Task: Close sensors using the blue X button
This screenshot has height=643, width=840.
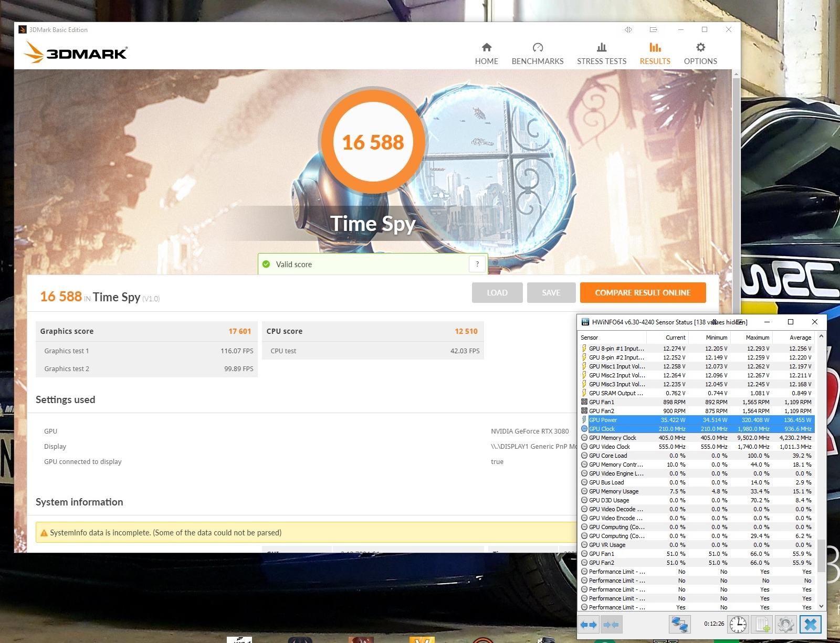Action: pos(811,625)
